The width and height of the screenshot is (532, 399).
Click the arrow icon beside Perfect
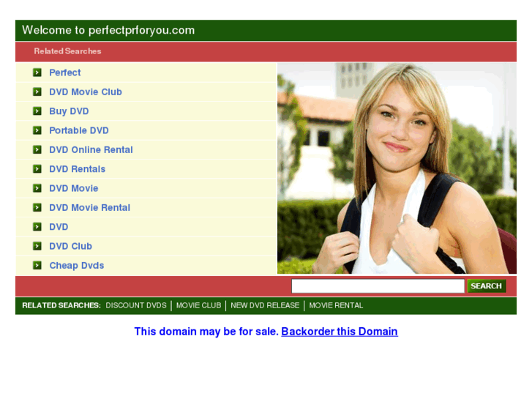tap(37, 72)
